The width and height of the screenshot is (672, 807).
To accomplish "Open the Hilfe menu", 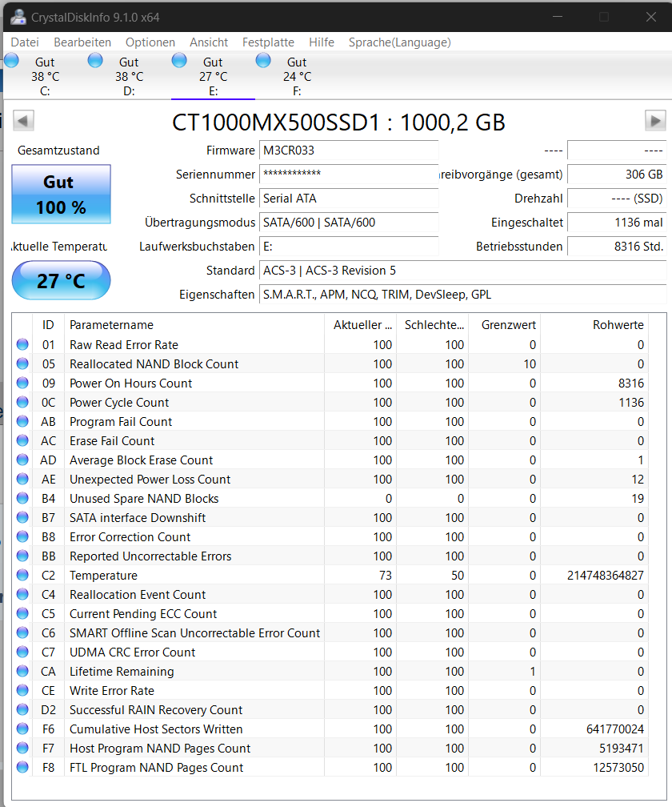I will tap(322, 42).
